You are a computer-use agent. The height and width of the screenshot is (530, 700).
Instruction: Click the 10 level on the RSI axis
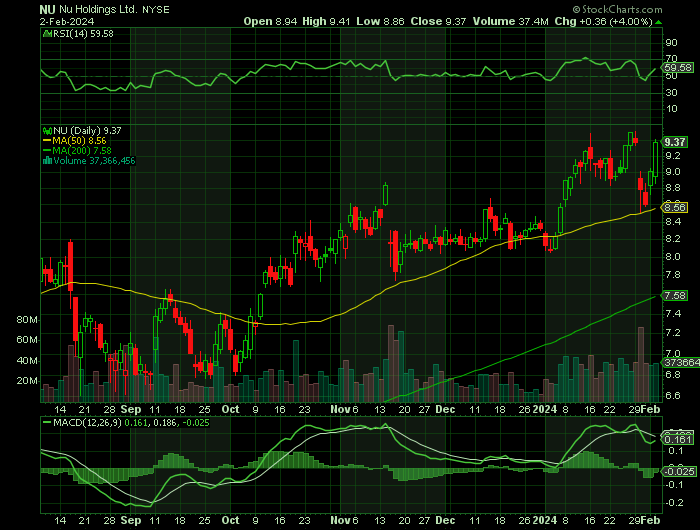[x=671, y=109]
